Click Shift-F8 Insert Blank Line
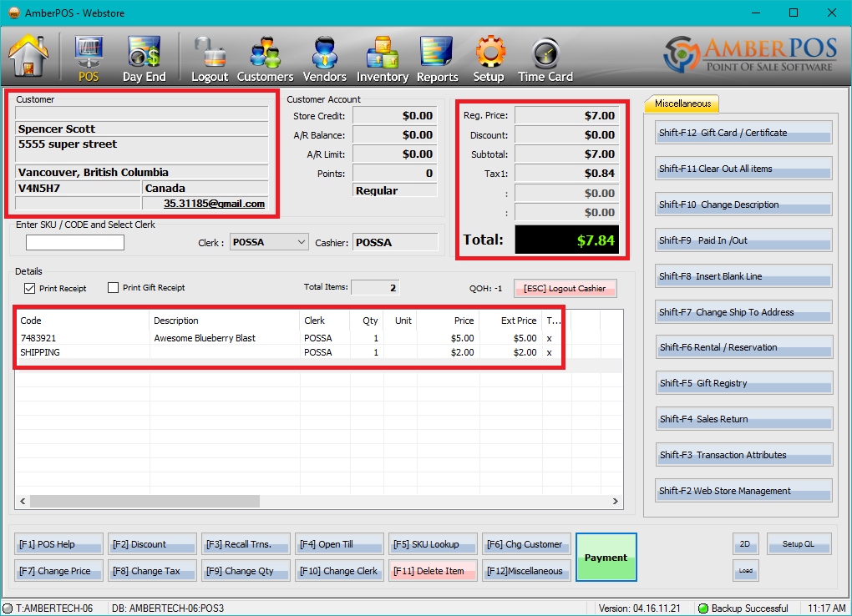Image resolution: width=852 pixels, height=616 pixels. (x=743, y=276)
